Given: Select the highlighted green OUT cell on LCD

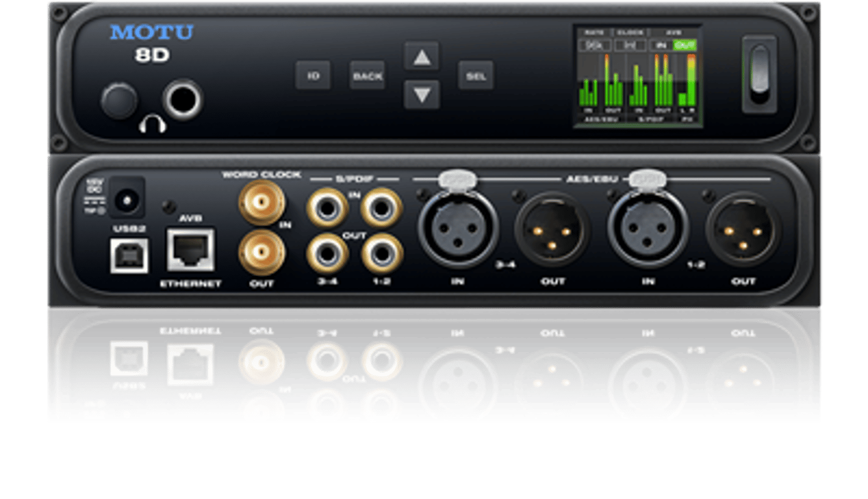Looking at the screenshot, I should pos(685,45).
